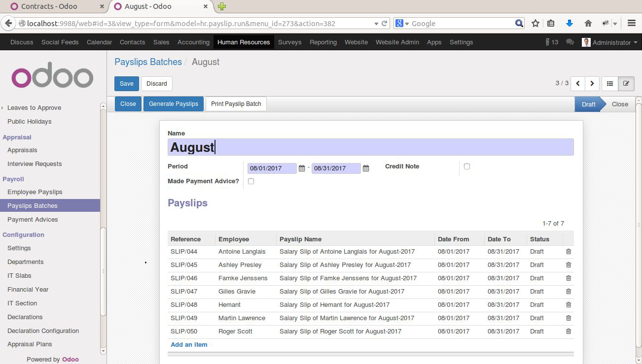Viewport: 642px width, 364px height.
Task: Open the browser hamburger menu
Action: [x=632, y=23]
